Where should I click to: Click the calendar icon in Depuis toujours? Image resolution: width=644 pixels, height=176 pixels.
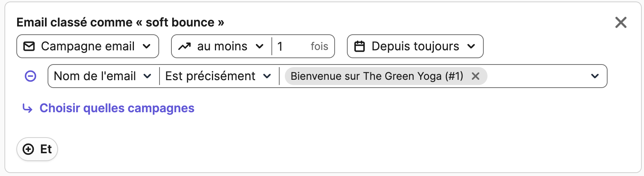coord(360,46)
